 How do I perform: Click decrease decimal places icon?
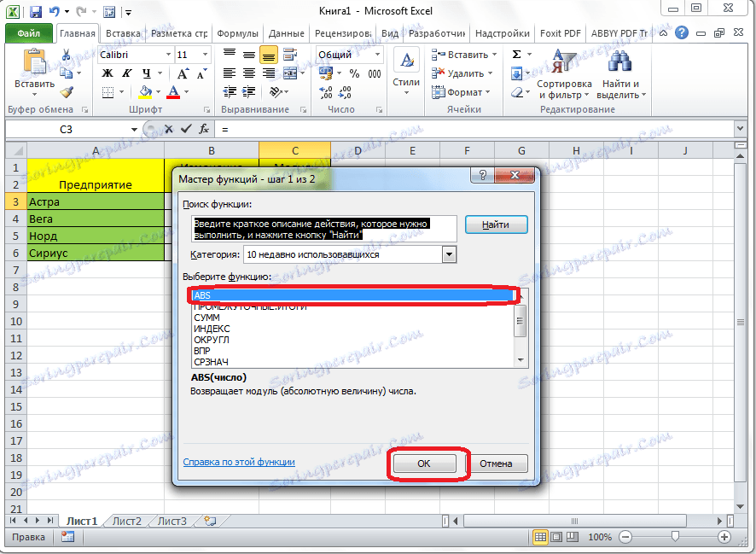(x=345, y=92)
